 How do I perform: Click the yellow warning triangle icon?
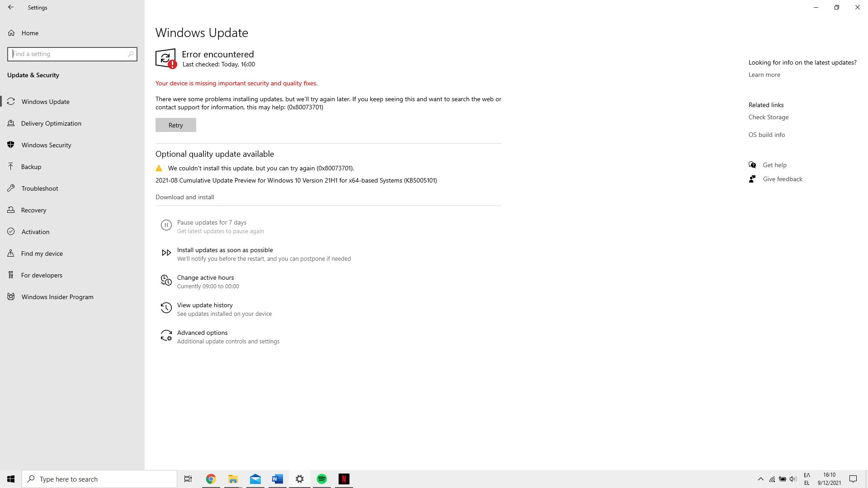click(159, 168)
